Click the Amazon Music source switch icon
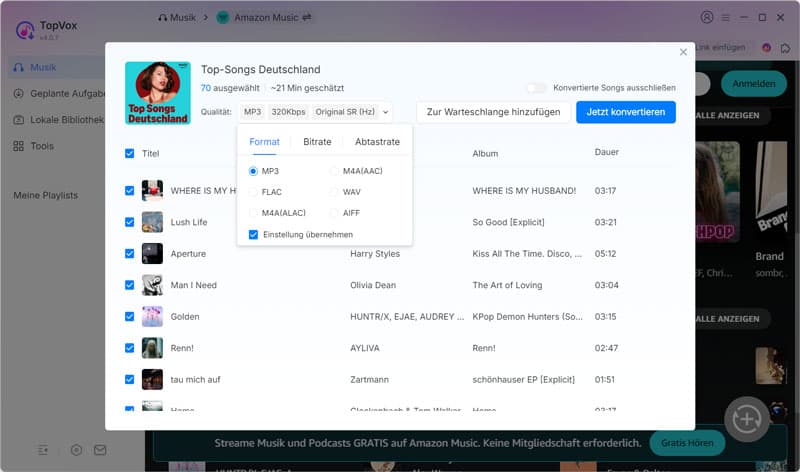This screenshot has height=472, width=800. tap(307, 17)
